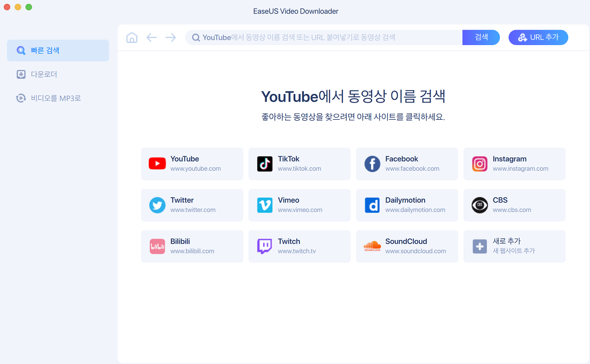Open www.tiktok.com link text
Viewport: 590px width, 364px height.
300,169
